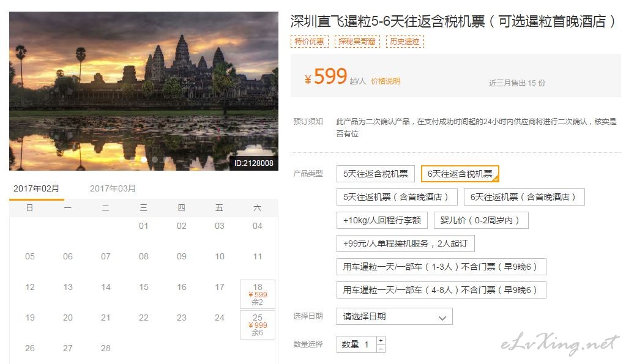Click calendar date 14
This screenshot has height=364, width=626.
click(x=105, y=287)
